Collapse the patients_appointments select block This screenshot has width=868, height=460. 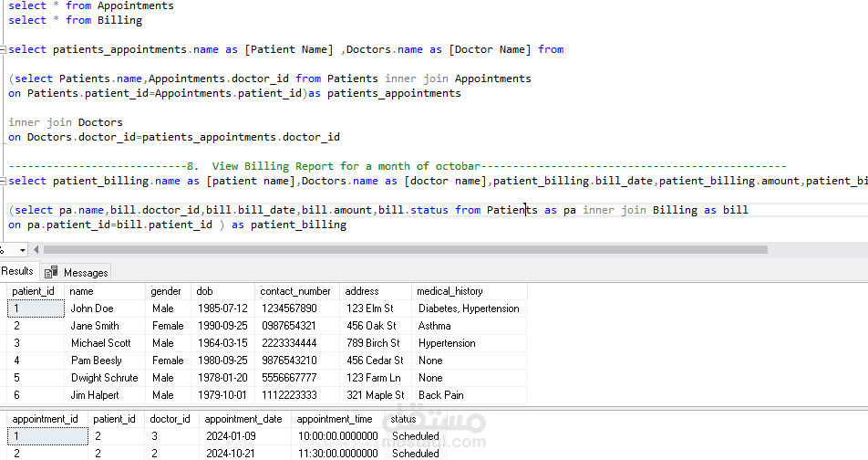click(3, 49)
